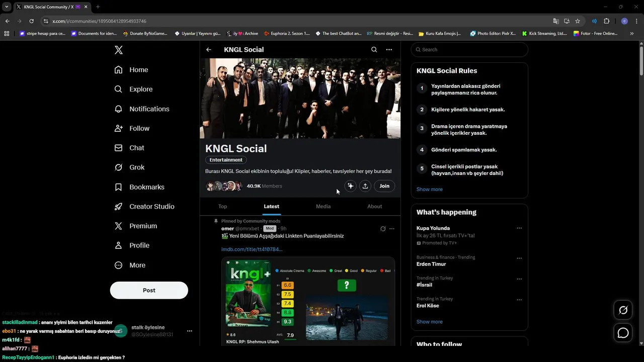The height and width of the screenshot is (362, 644).
Task: Open Notifications in sidebar
Action: click(x=142, y=109)
